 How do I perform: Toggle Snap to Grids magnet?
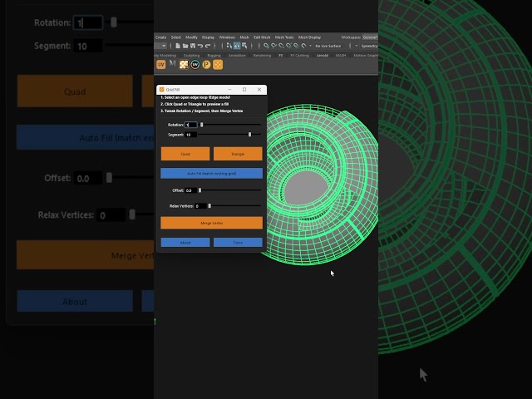[266, 46]
